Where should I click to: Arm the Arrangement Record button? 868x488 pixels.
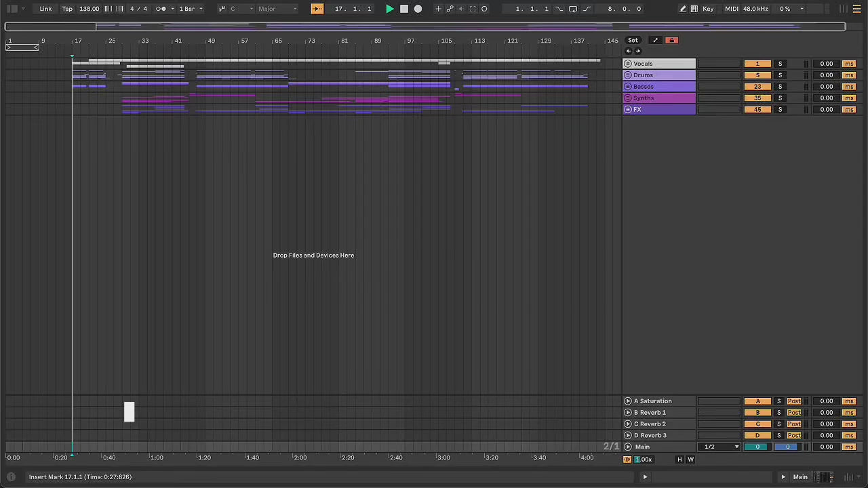tap(418, 9)
